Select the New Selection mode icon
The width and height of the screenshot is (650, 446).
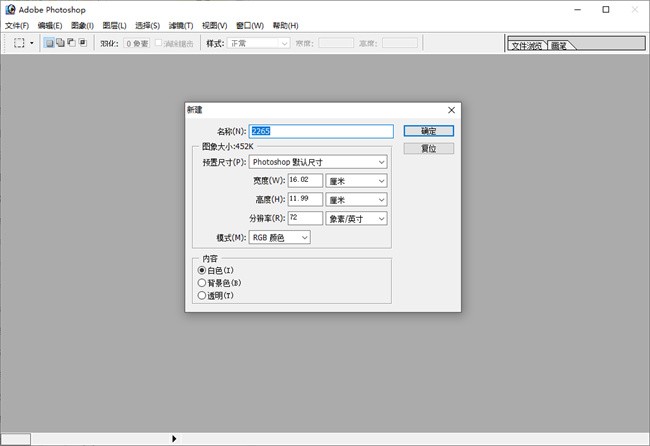pos(50,43)
